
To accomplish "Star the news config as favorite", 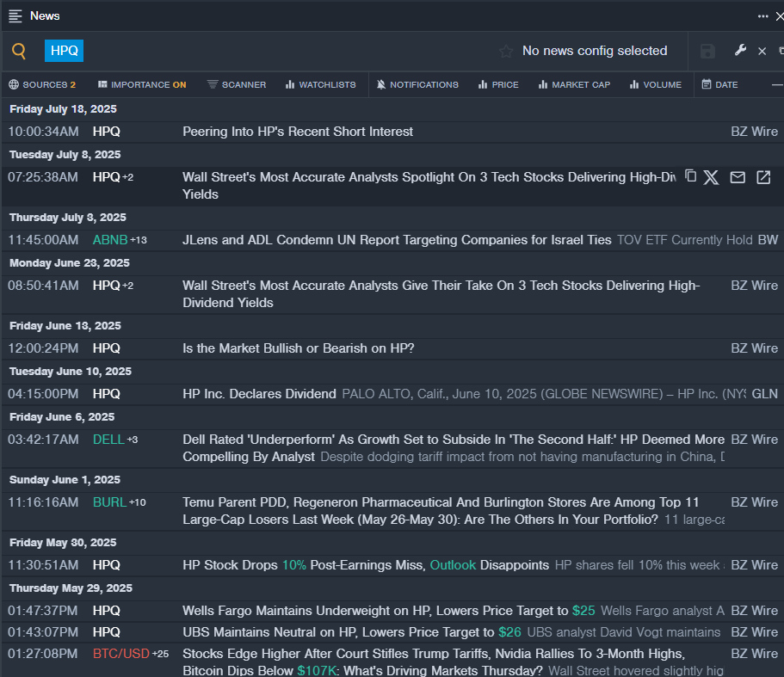I will pyautogui.click(x=505, y=51).
